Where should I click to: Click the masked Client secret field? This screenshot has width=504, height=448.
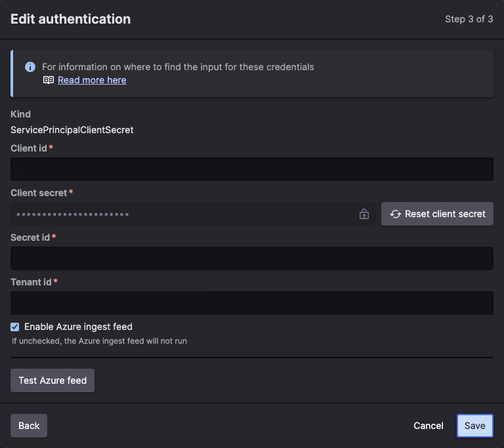click(x=193, y=214)
